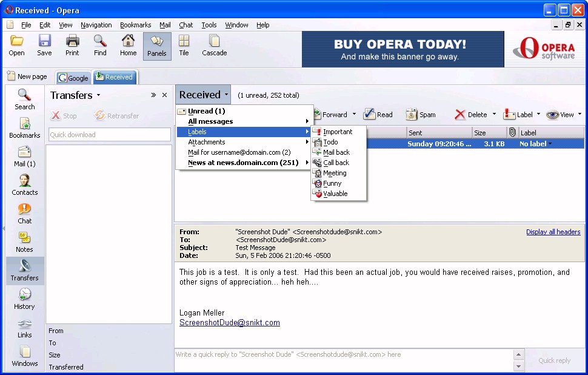This screenshot has width=588, height=375.
Task: Open the Contacts panel icon
Action: coord(25,185)
